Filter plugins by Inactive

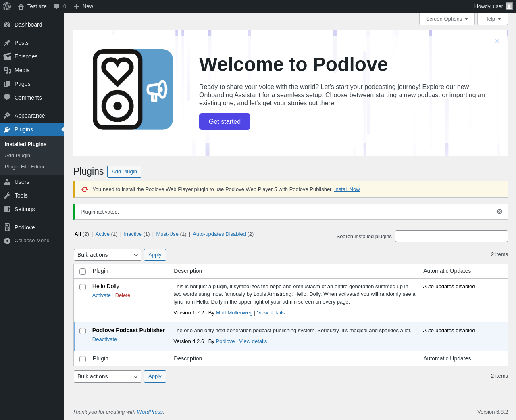point(133,234)
